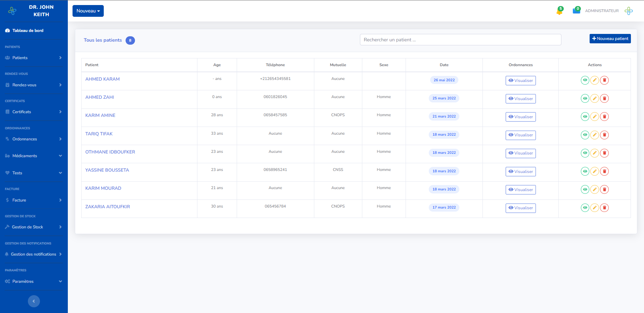Click the administrator profile logo icon
This screenshot has width=644, height=313.
tap(629, 11)
